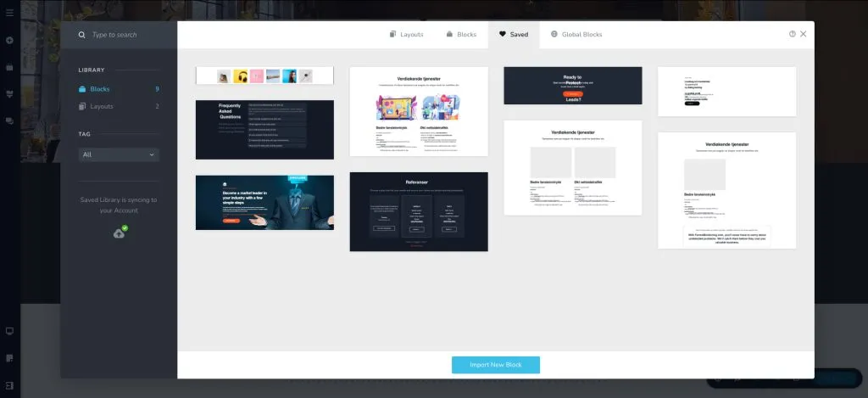Screen dimensions: 868x398
Task: Open the Tag dropdown set to All
Action: pos(119,154)
